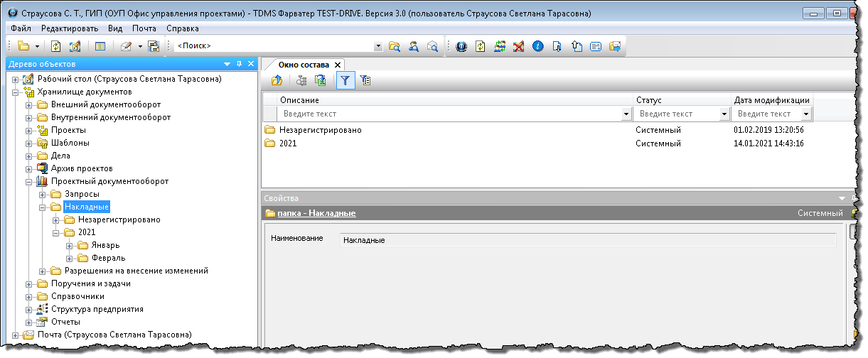Viewport: 868px width, 358px height.
Task: Click the blue info icon in toolbar
Action: coord(538,46)
